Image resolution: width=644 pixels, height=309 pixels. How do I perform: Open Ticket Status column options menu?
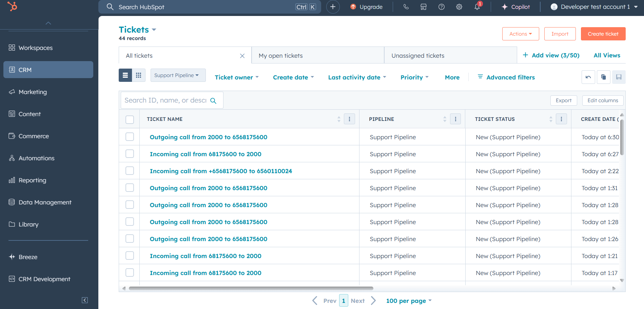(561, 119)
